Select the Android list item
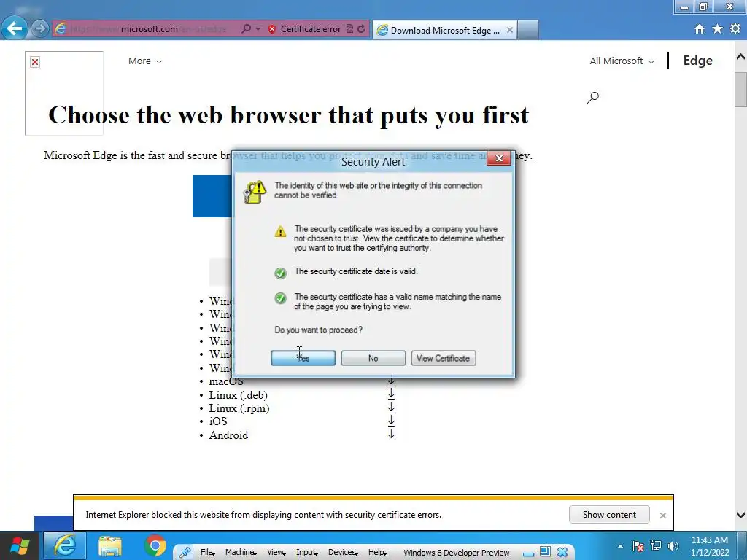Image resolution: width=747 pixels, height=560 pixels. (228, 435)
